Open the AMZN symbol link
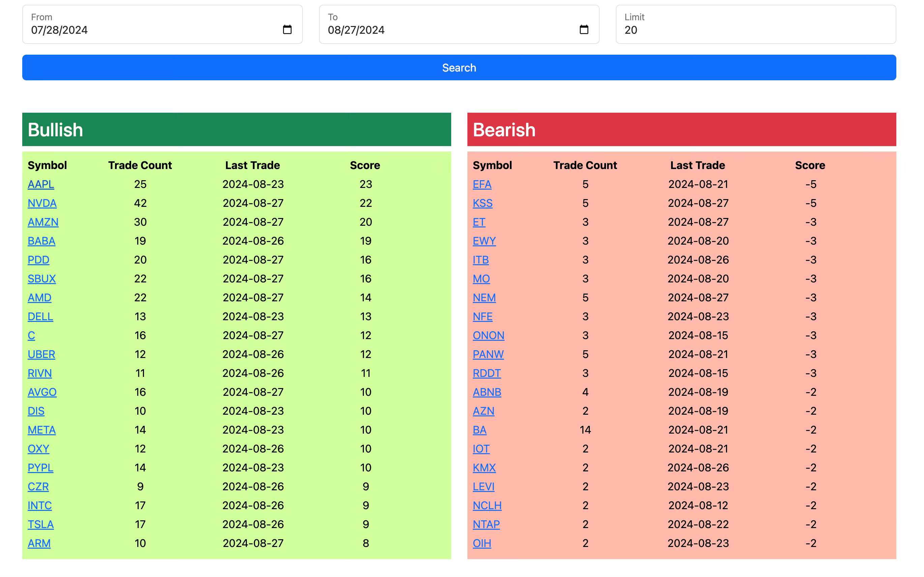The height and width of the screenshot is (577, 924). pos(43,222)
